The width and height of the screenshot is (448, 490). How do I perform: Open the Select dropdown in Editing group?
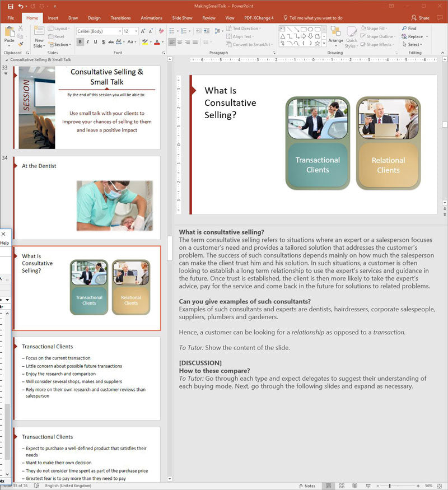pyautogui.click(x=412, y=45)
